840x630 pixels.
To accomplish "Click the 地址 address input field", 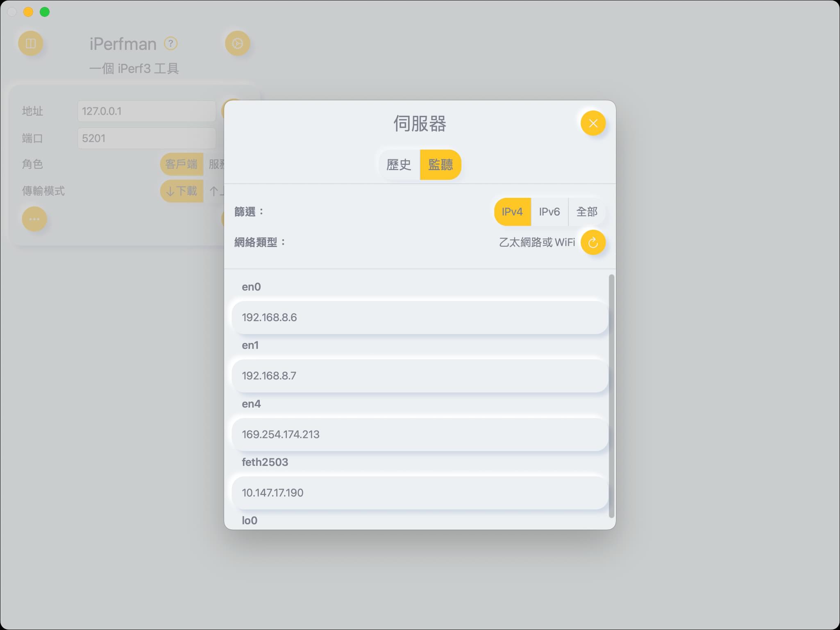I will [x=146, y=111].
